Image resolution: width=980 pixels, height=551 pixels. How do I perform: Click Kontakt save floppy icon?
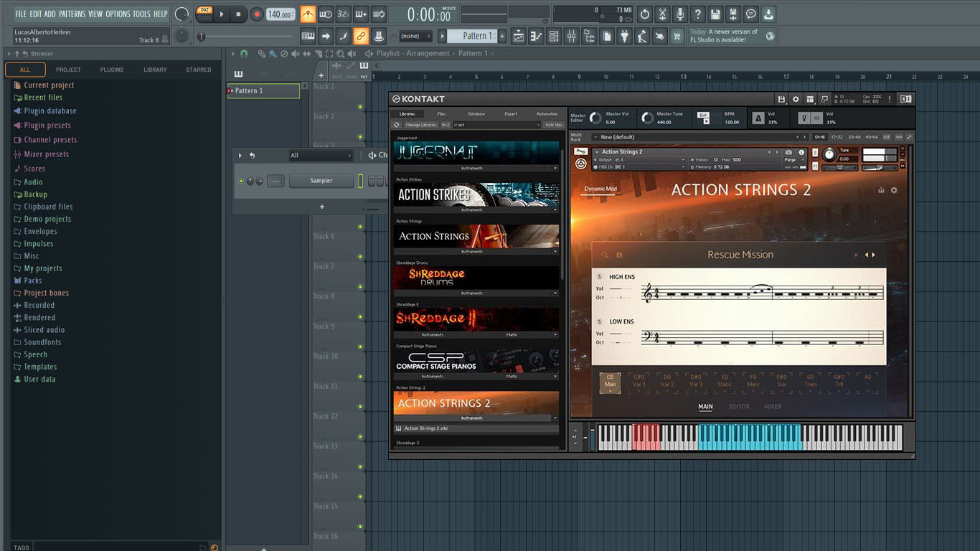781,99
